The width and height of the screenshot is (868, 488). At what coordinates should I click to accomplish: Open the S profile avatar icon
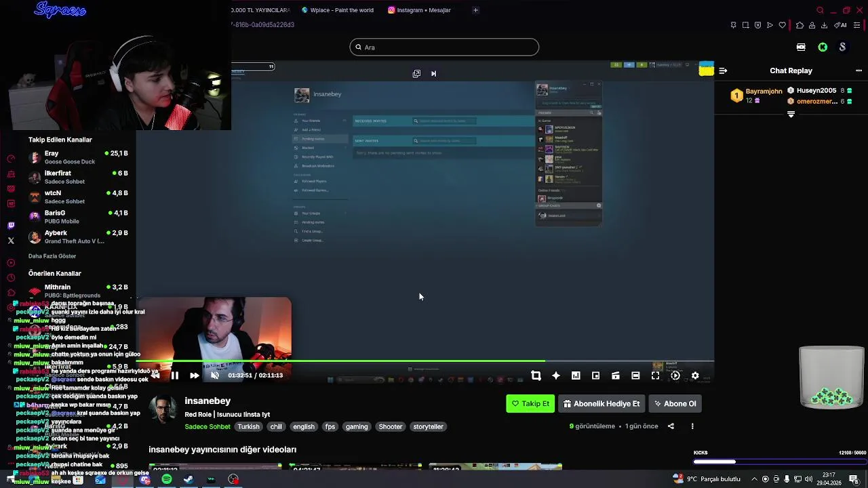coord(842,47)
